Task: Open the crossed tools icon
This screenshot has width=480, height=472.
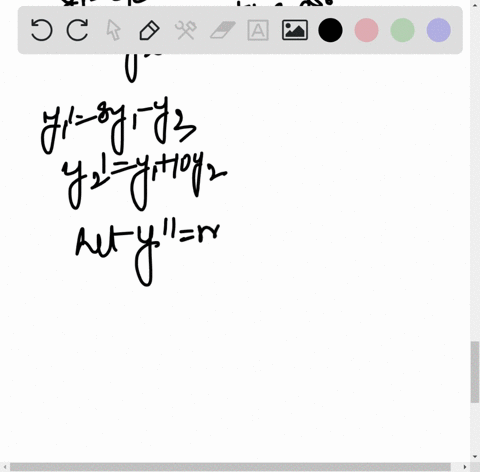Action: [x=186, y=30]
